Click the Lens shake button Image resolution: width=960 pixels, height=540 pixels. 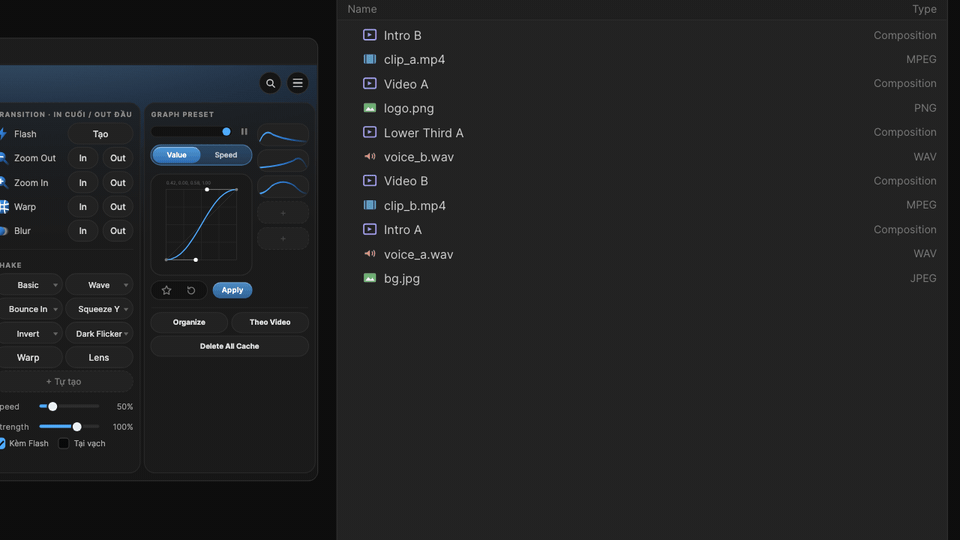pos(99,358)
